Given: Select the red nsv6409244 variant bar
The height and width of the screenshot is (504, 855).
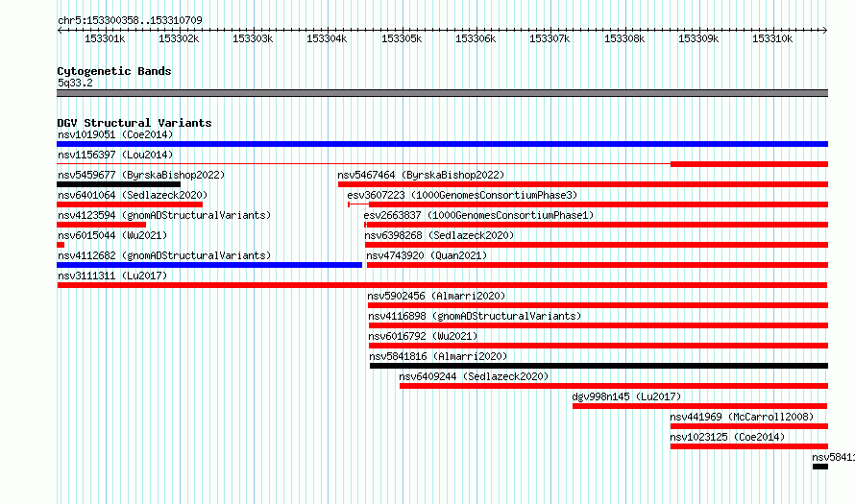Looking at the screenshot, I should pos(614,386).
